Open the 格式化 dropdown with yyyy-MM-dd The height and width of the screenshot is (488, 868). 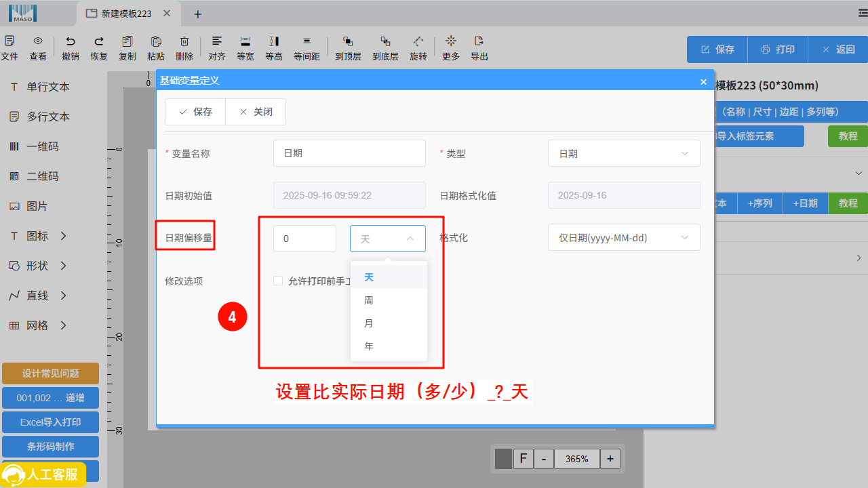pos(623,237)
